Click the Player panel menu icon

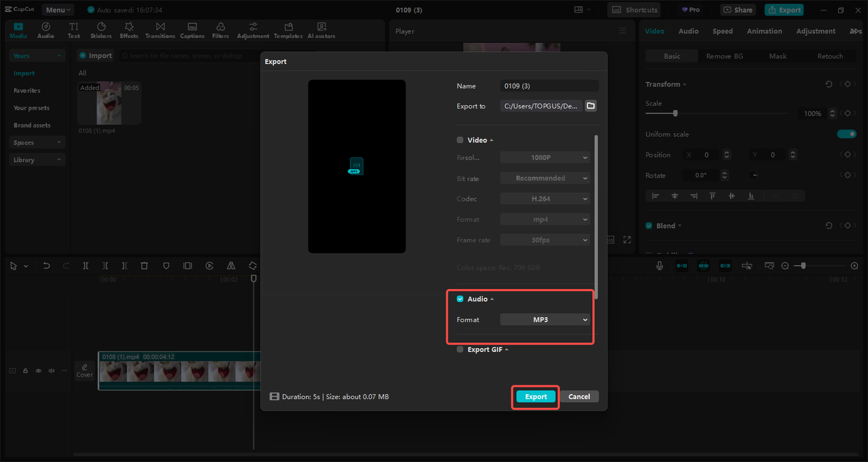623,31
